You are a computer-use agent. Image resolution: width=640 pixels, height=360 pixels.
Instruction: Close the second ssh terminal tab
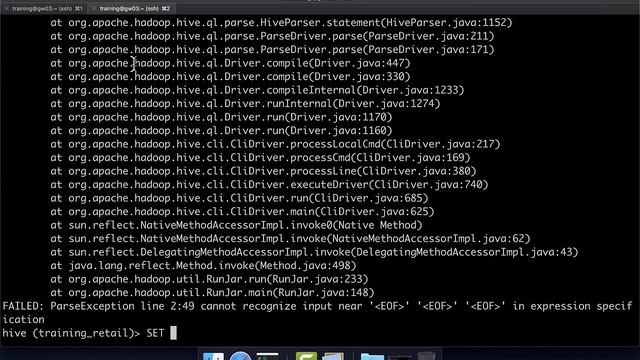pyautogui.click(x=93, y=9)
